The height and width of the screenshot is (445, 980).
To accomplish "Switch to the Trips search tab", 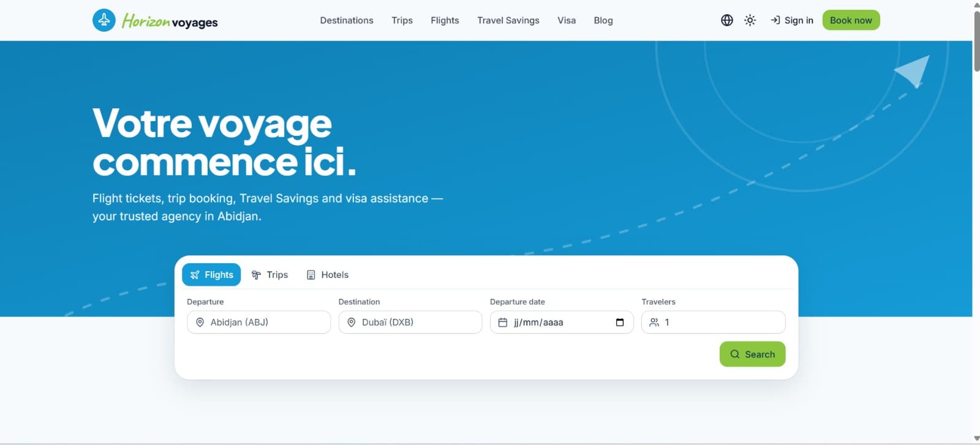I will pyautogui.click(x=270, y=275).
